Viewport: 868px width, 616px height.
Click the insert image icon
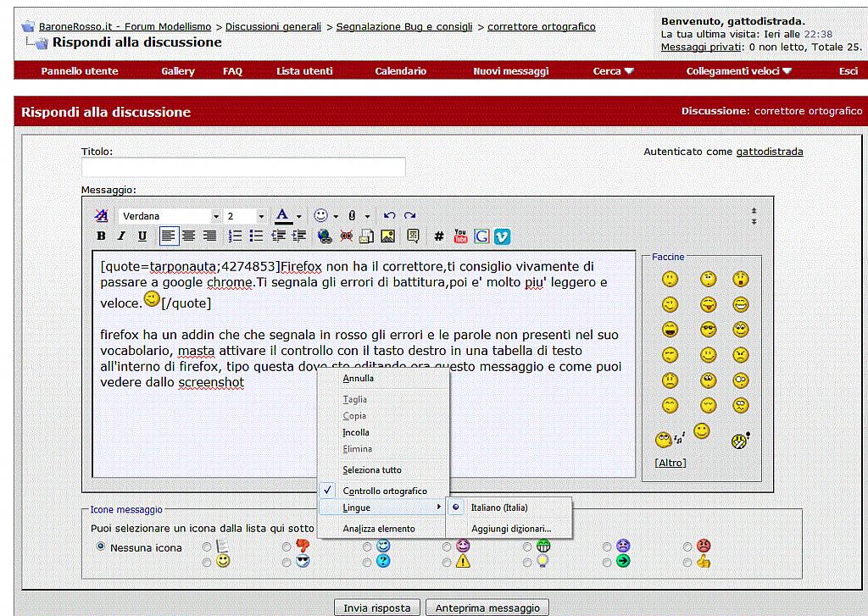[387, 236]
